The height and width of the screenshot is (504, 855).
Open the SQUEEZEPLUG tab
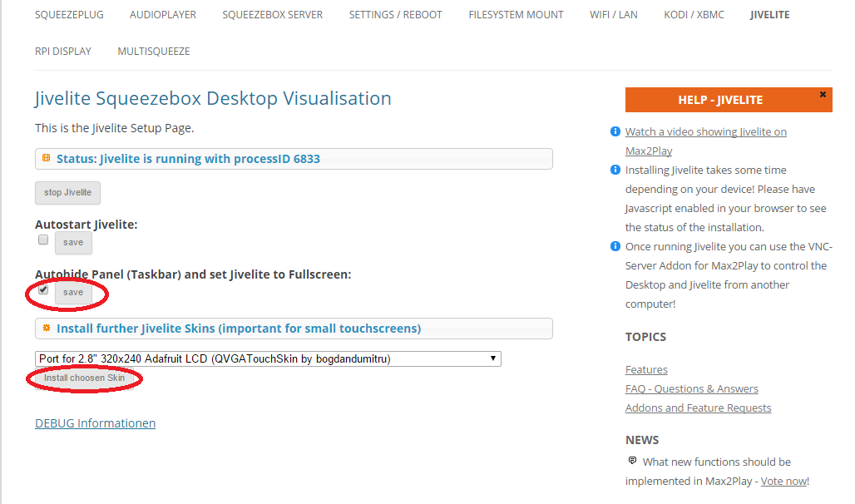click(69, 15)
